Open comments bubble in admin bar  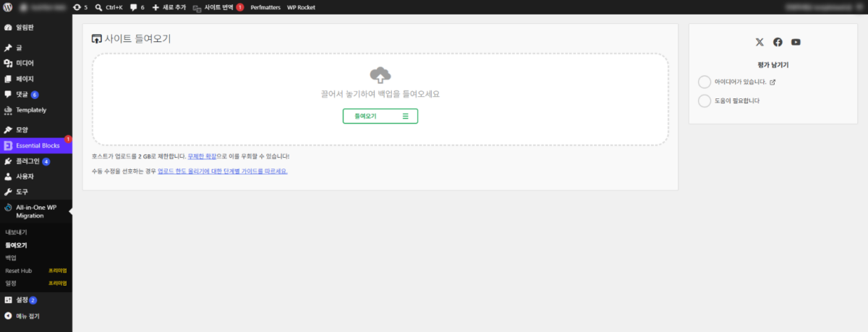click(137, 7)
